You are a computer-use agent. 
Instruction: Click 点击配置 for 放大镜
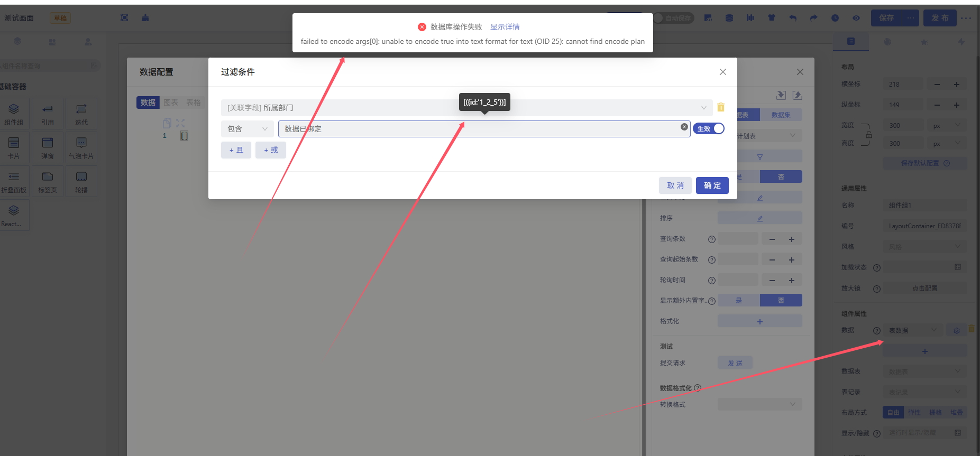click(925, 288)
